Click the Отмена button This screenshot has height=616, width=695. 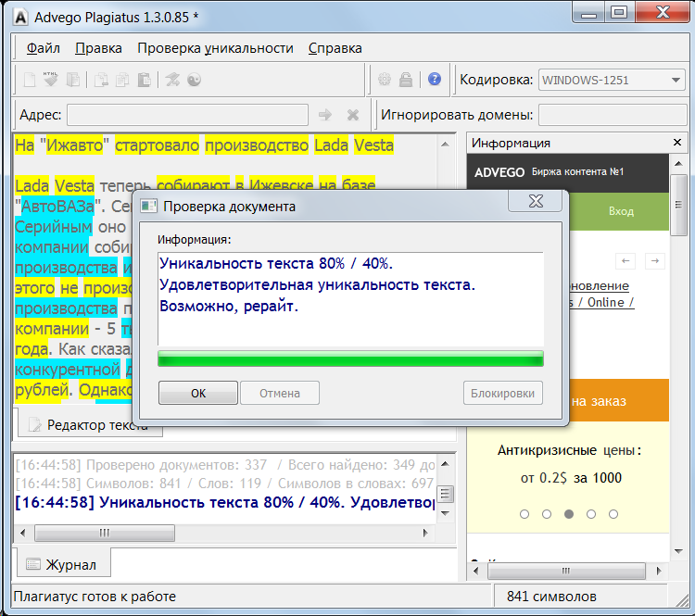point(280,393)
